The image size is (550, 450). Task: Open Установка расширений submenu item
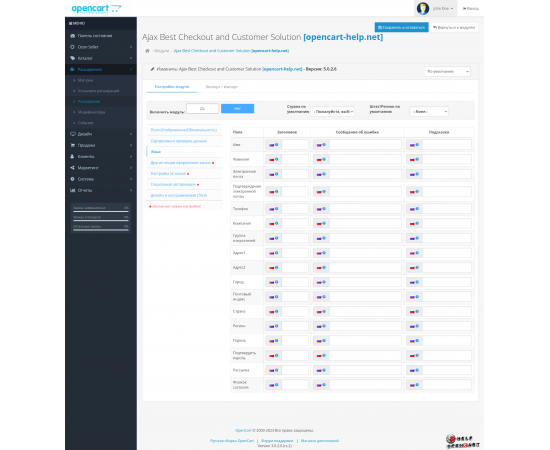point(98,91)
